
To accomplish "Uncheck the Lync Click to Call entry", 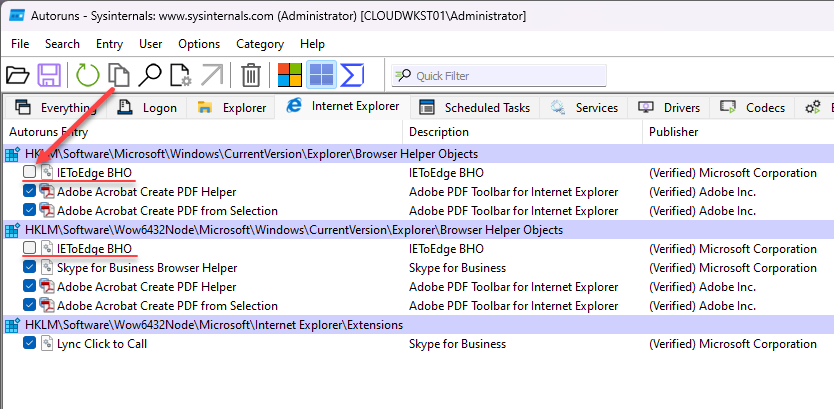I will [30, 344].
